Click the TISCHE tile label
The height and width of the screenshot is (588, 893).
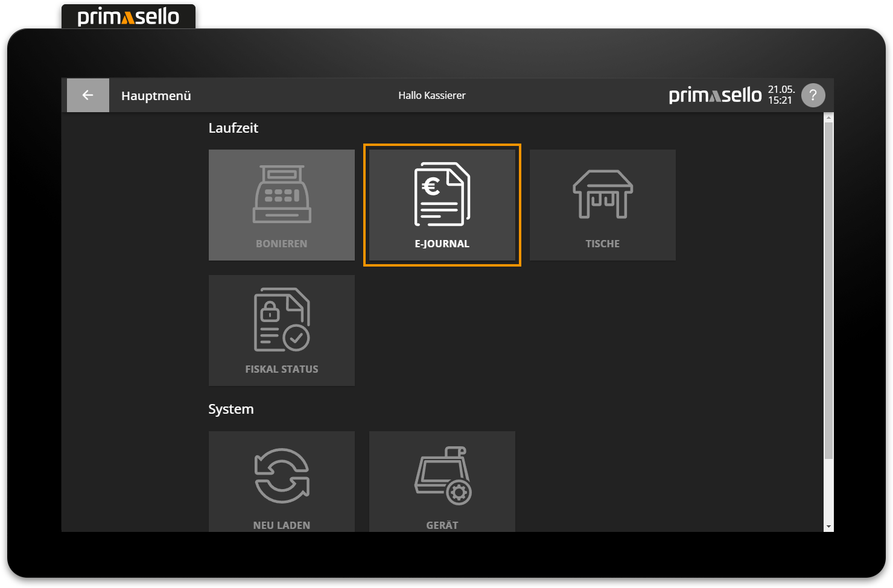click(602, 244)
